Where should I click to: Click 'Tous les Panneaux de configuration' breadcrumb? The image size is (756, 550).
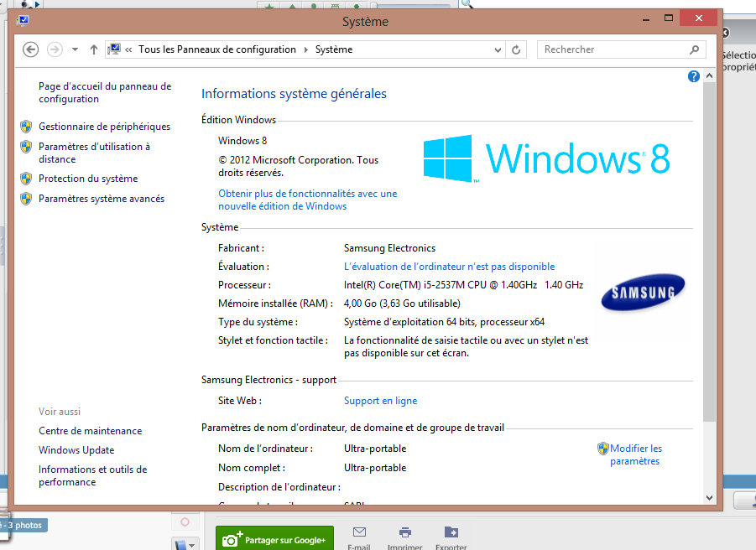coord(217,49)
